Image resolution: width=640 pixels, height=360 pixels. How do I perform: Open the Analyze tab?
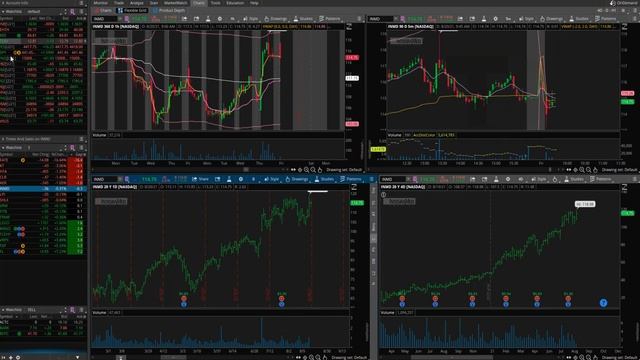137,3
